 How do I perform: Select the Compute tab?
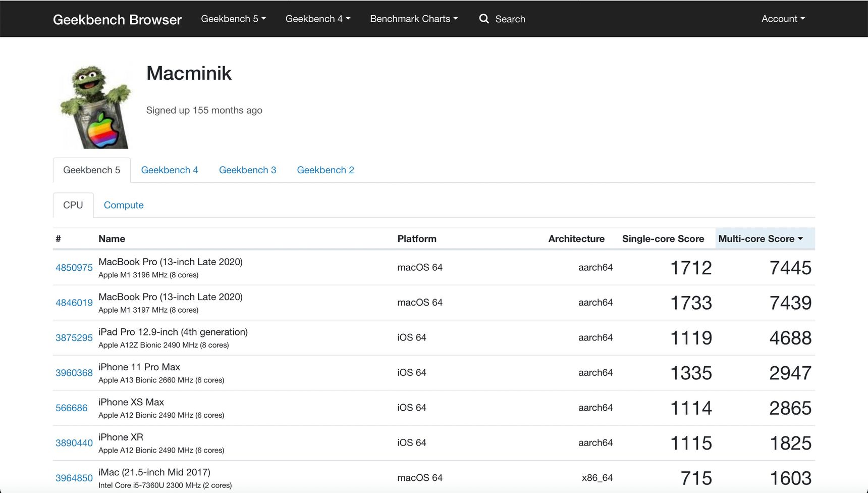tap(124, 205)
